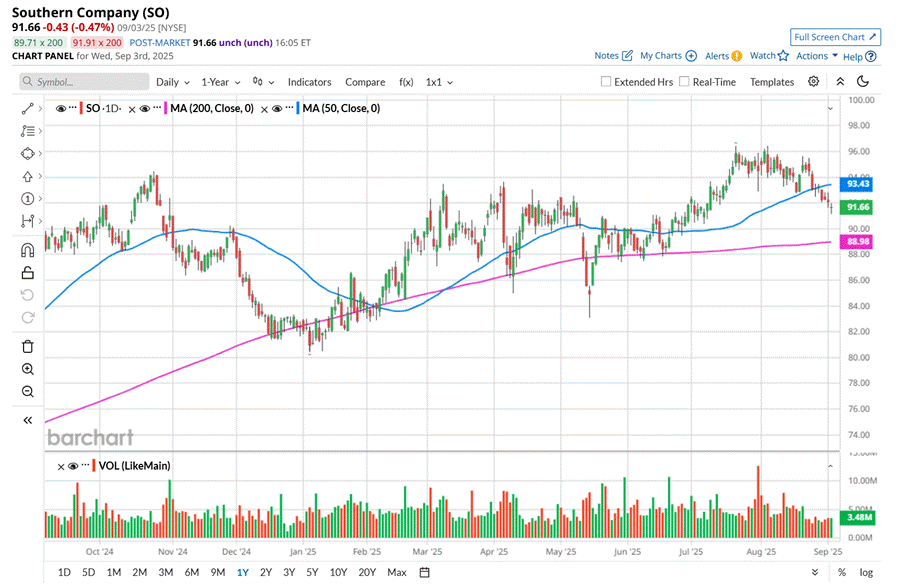This screenshot has height=588, width=903.
Task: Click the MA 50 blue color swatch
Action: [298, 108]
